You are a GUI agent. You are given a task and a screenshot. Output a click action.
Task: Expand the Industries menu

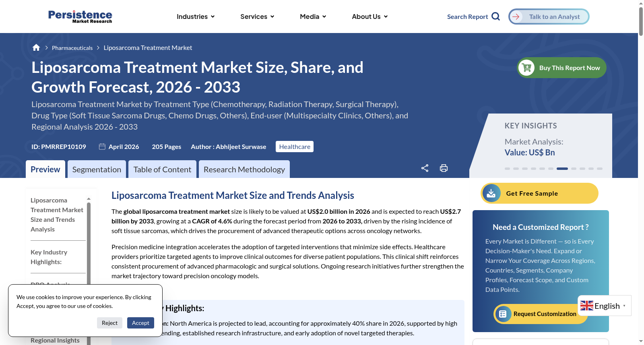click(196, 17)
